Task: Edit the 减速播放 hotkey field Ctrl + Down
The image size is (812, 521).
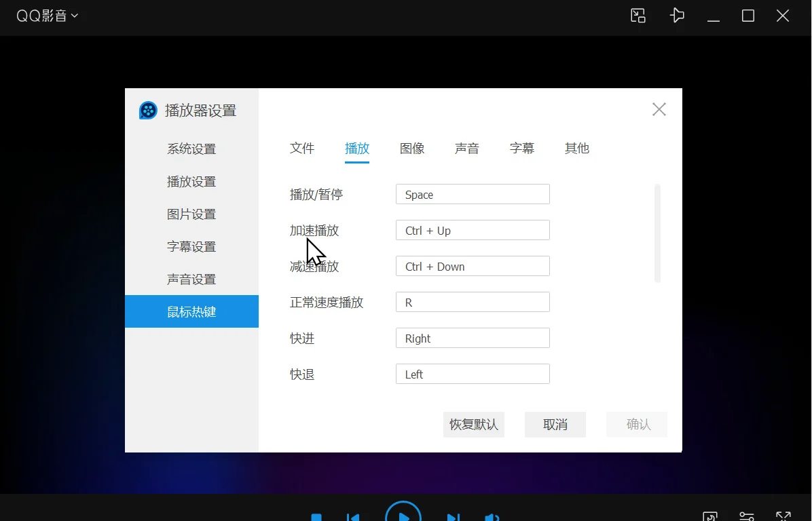Action: 473,267
